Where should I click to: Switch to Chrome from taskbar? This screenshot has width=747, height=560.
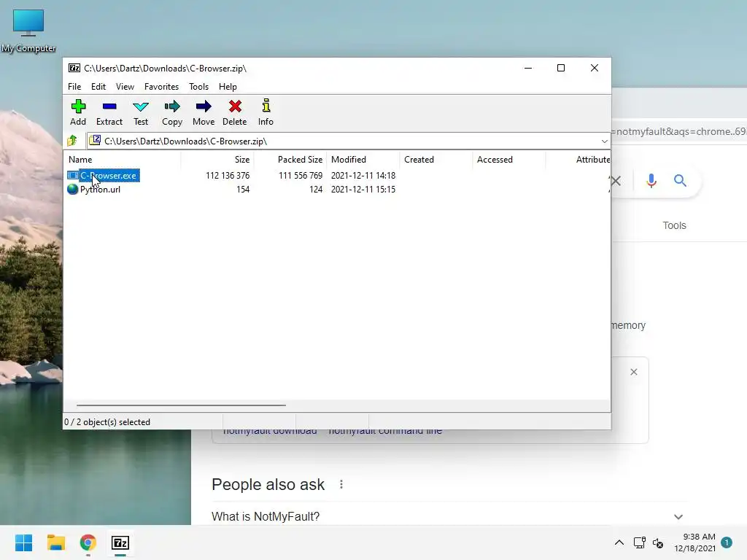pyautogui.click(x=88, y=542)
